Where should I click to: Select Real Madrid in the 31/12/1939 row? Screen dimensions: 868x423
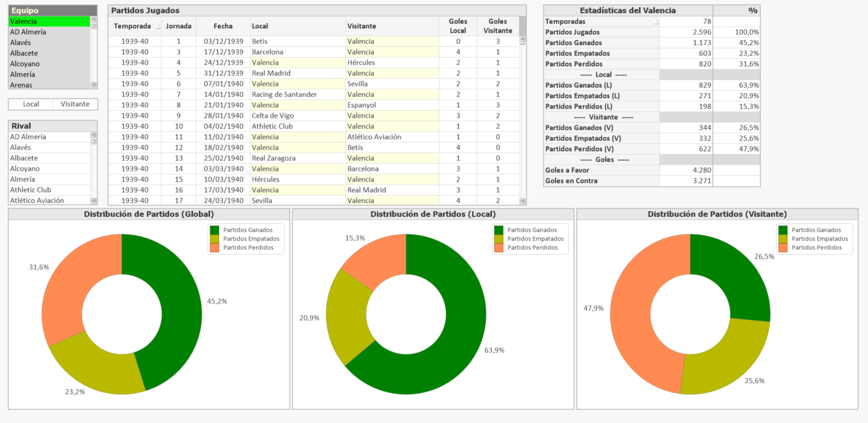[298, 73]
